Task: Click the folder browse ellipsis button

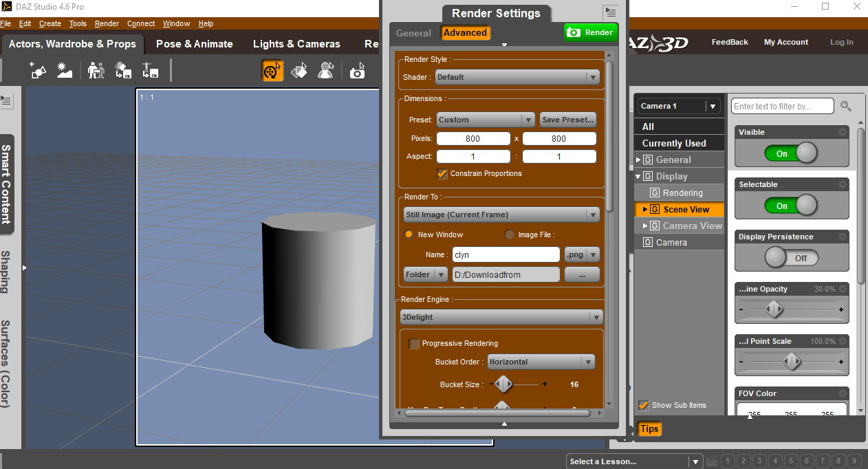Action: 582,274
